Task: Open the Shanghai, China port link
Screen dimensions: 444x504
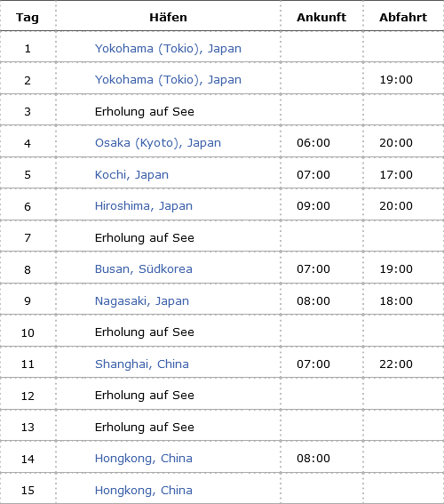Action: (x=141, y=364)
